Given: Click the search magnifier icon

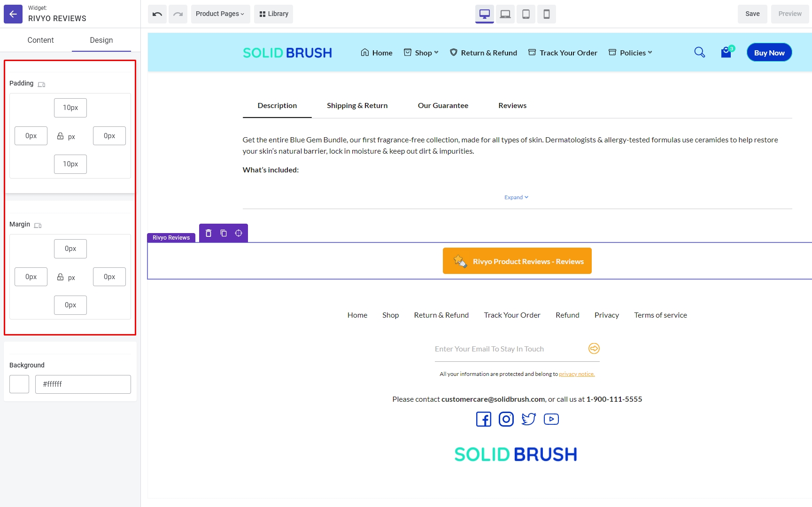Looking at the screenshot, I should (700, 52).
